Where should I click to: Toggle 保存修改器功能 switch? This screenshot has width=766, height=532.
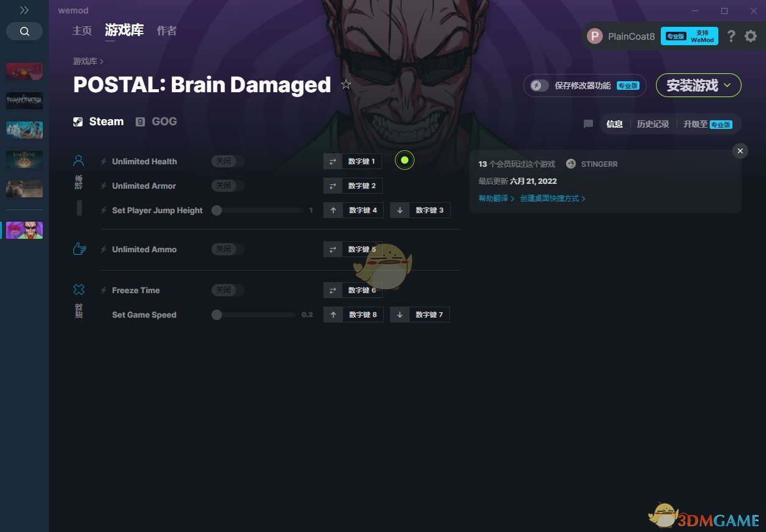539,86
